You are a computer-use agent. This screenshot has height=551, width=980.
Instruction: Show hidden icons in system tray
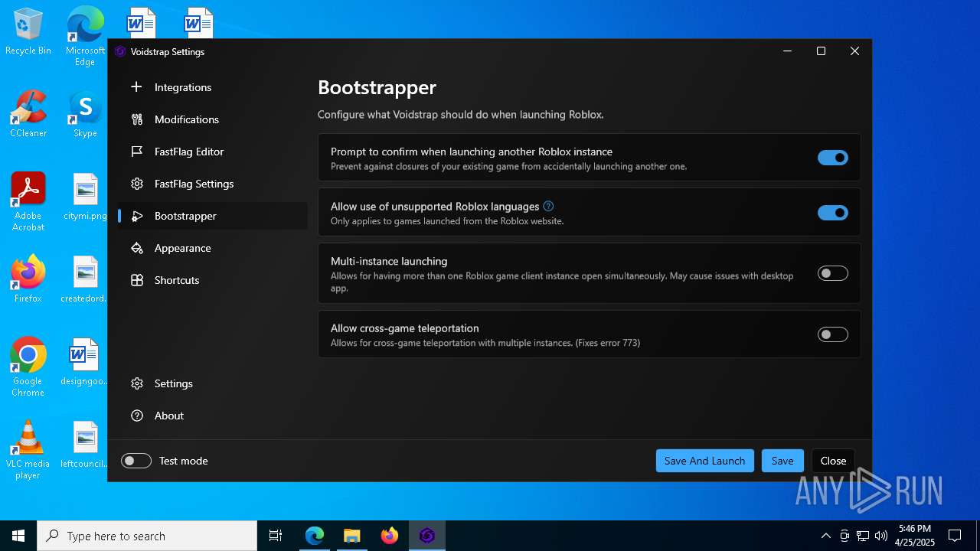tap(825, 536)
